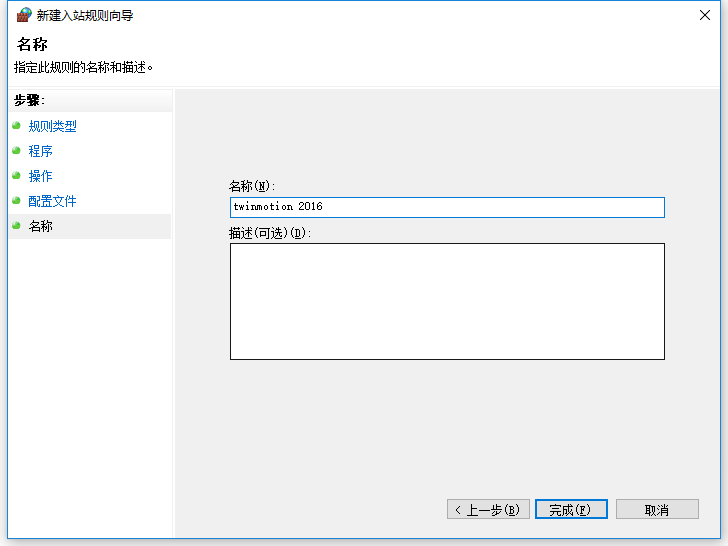Viewport: 728px width, 546px height.
Task: Click the 指定此规则的名称和描述 subtitle text
Action: click(84, 68)
